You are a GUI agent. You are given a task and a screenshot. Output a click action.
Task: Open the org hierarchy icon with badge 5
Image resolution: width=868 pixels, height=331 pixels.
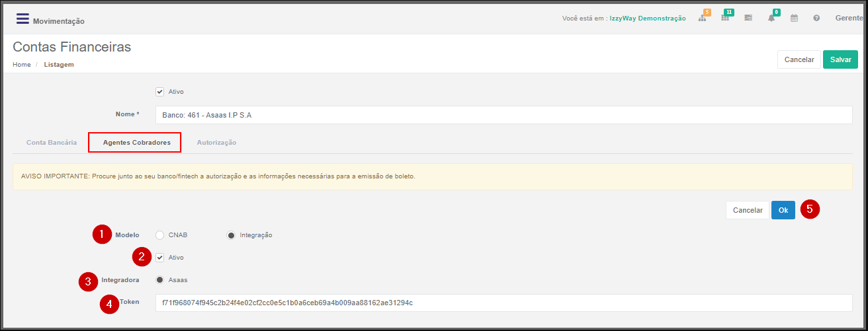(703, 18)
